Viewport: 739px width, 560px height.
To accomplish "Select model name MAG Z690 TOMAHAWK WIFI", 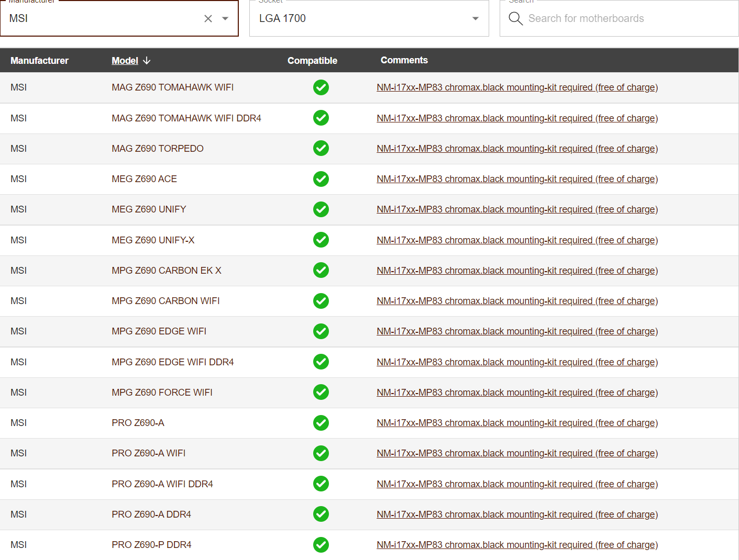I will (172, 87).
